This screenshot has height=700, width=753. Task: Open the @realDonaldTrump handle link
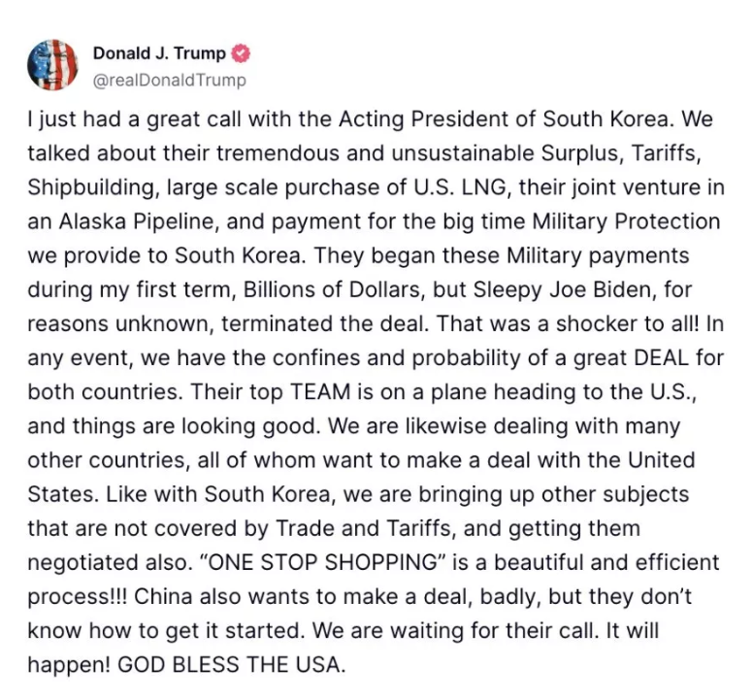coord(169,81)
